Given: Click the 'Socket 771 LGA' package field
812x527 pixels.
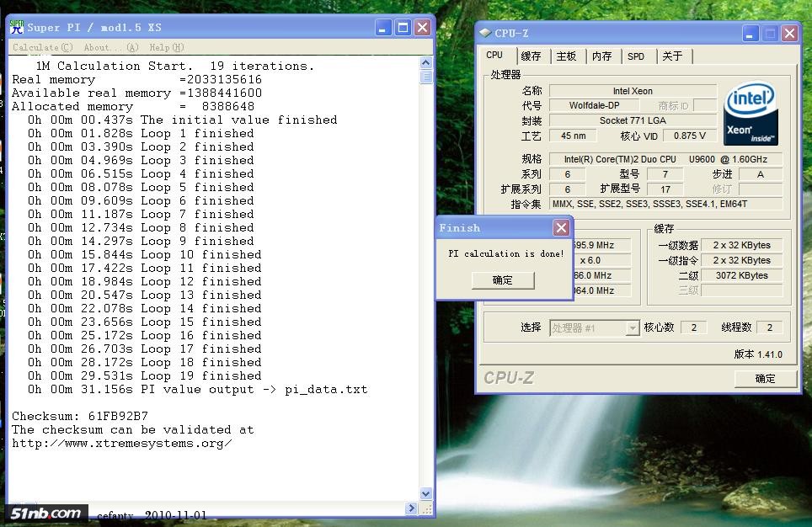Looking at the screenshot, I should pos(633,120).
